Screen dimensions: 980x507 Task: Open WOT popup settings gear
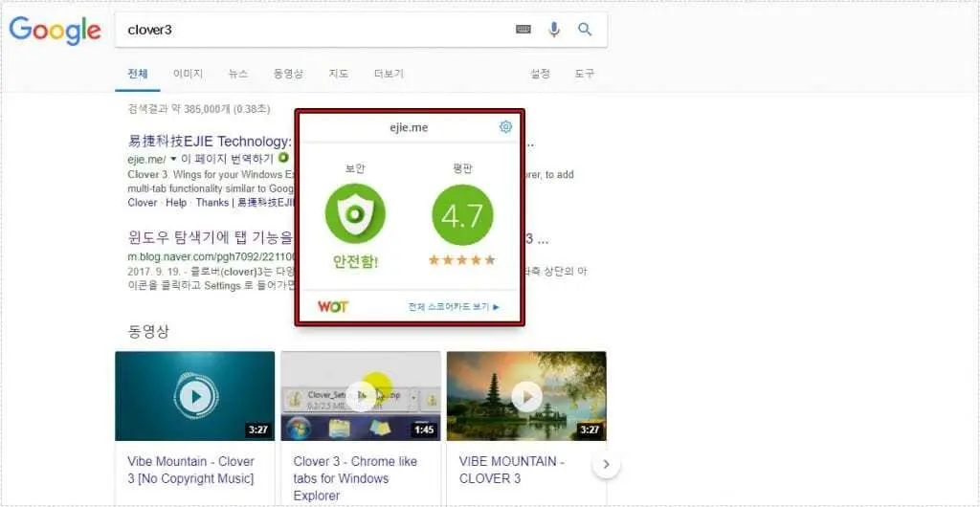[x=505, y=126]
